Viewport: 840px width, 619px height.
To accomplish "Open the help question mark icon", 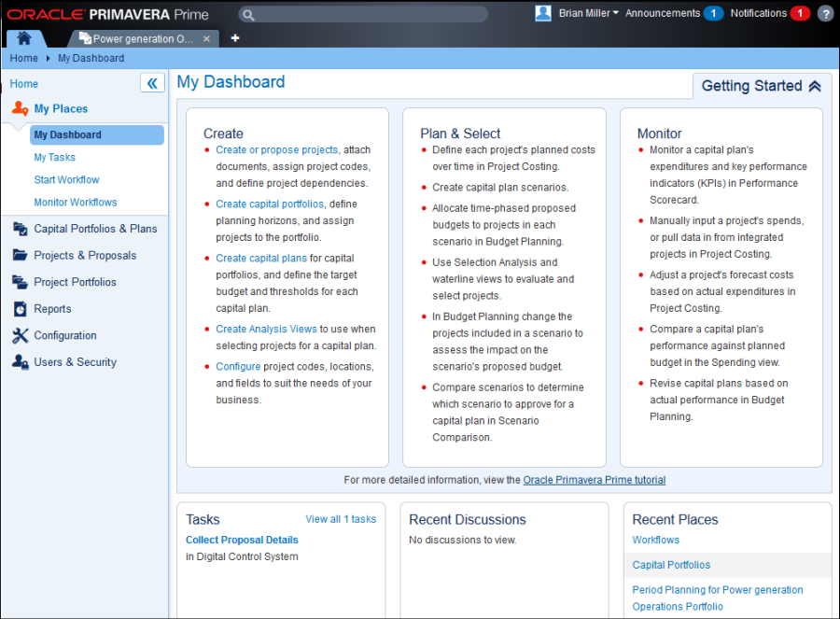I will [826, 14].
